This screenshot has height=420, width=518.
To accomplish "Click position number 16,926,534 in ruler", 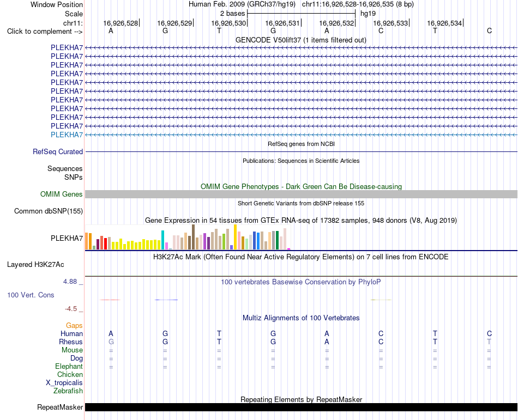I will pyautogui.click(x=444, y=23).
